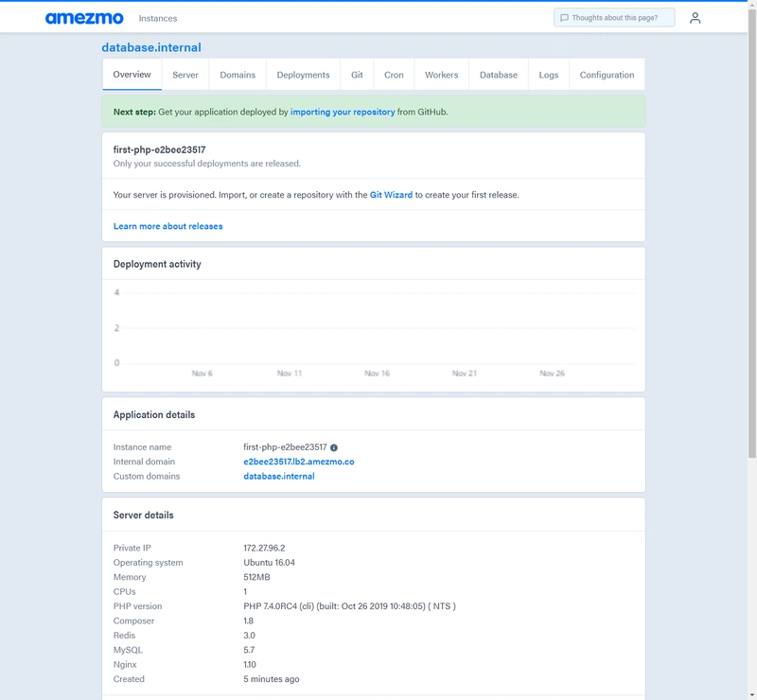Open the Git tab
This screenshot has height=700, width=757.
point(357,75)
